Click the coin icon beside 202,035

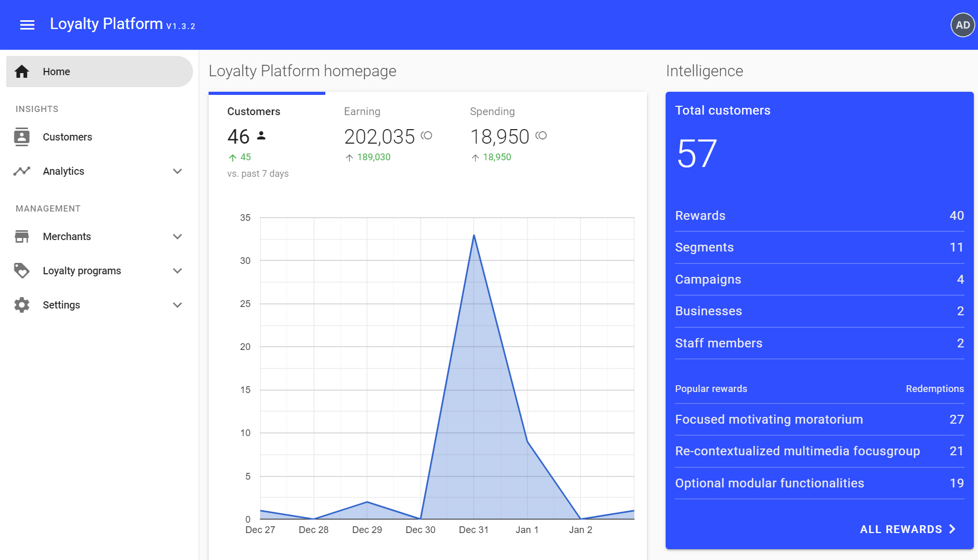click(x=426, y=135)
